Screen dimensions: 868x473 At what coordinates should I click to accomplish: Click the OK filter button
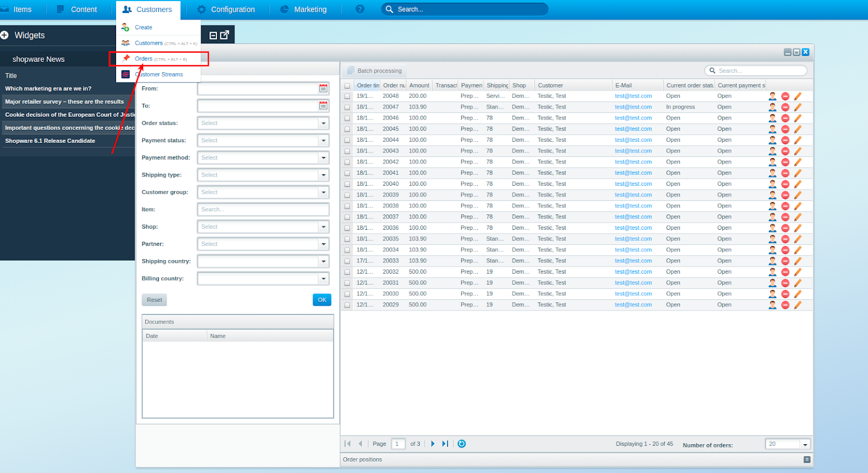coord(322,300)
